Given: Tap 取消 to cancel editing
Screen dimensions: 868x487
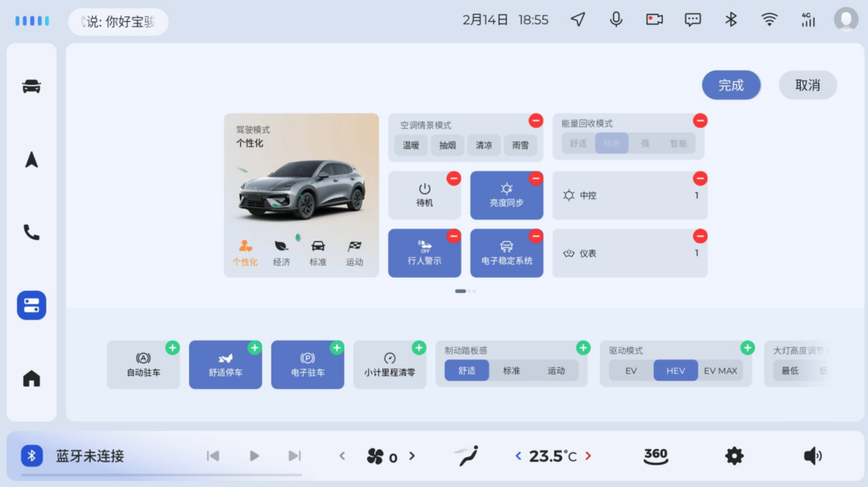Looking at the screenshot, I should [808, 85].
